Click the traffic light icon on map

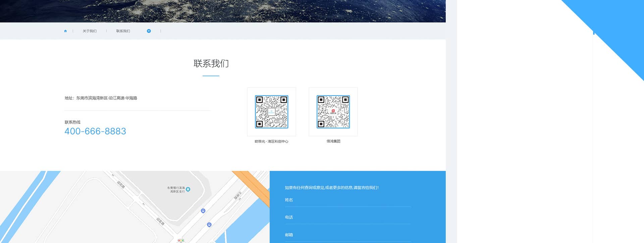[181, 240]
